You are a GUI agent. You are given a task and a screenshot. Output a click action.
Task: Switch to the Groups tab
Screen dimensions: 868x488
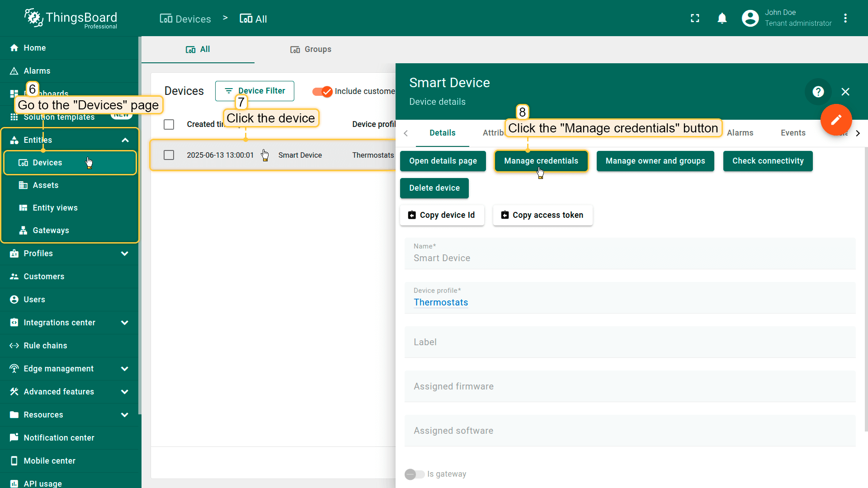pyautogui.click(x=311, y=49)
